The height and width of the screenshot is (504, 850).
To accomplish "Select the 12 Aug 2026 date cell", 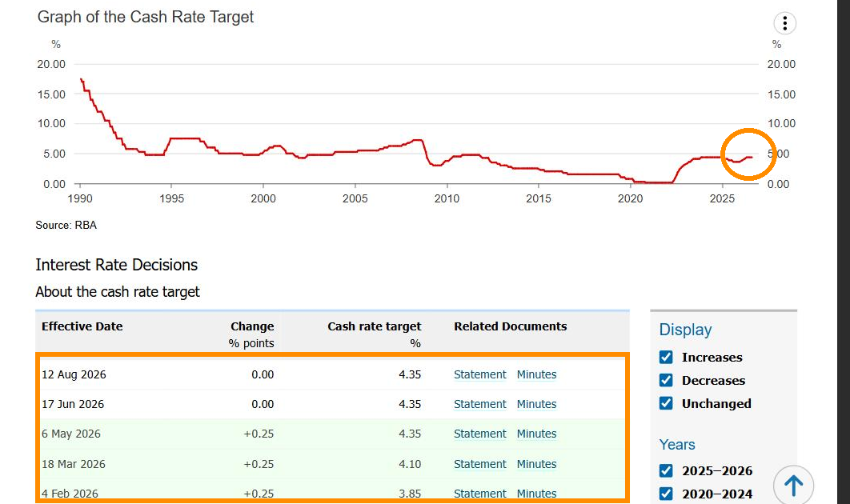I will coord(74,374).
